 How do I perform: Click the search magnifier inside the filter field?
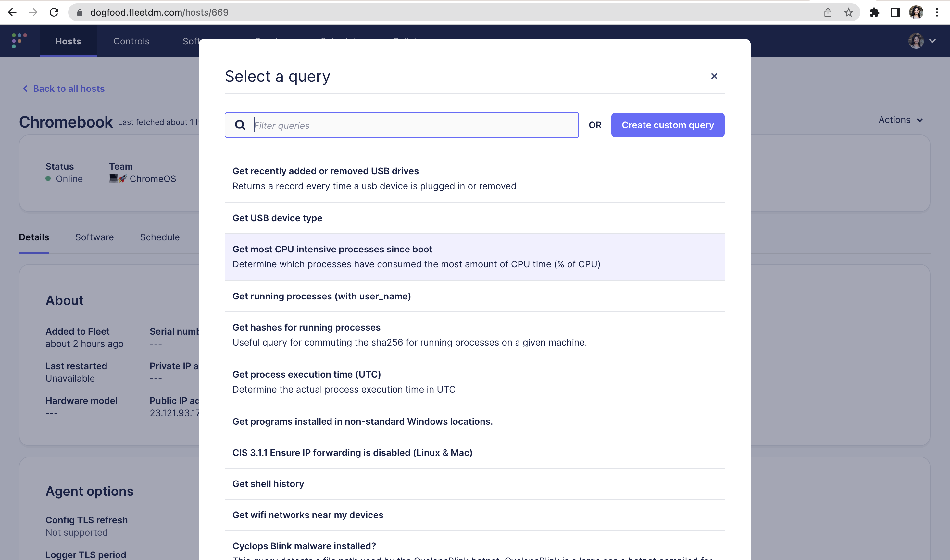241,125
